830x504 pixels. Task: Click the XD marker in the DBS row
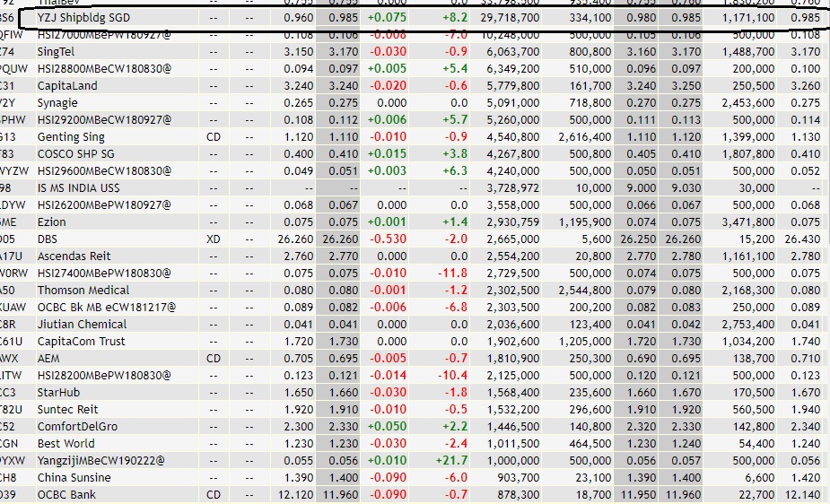pyautogui.click(x=214, y=239)
